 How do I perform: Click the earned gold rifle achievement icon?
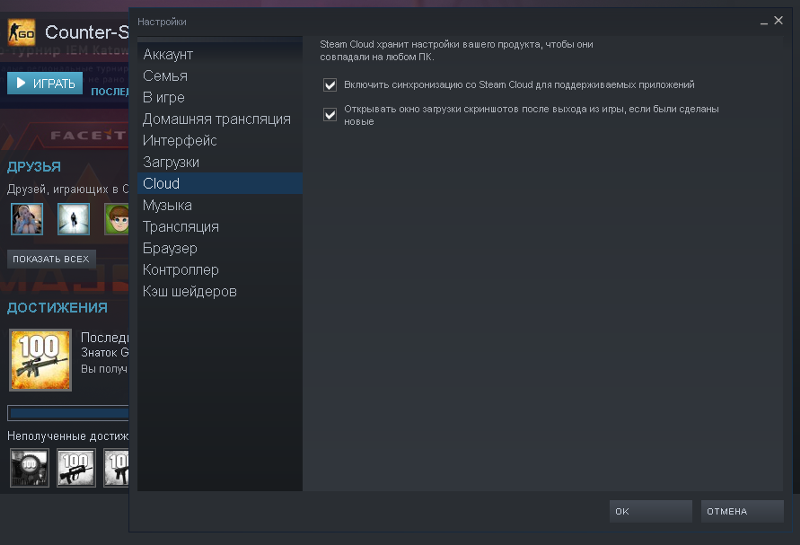pyautogui.click(x=40, y=360)
